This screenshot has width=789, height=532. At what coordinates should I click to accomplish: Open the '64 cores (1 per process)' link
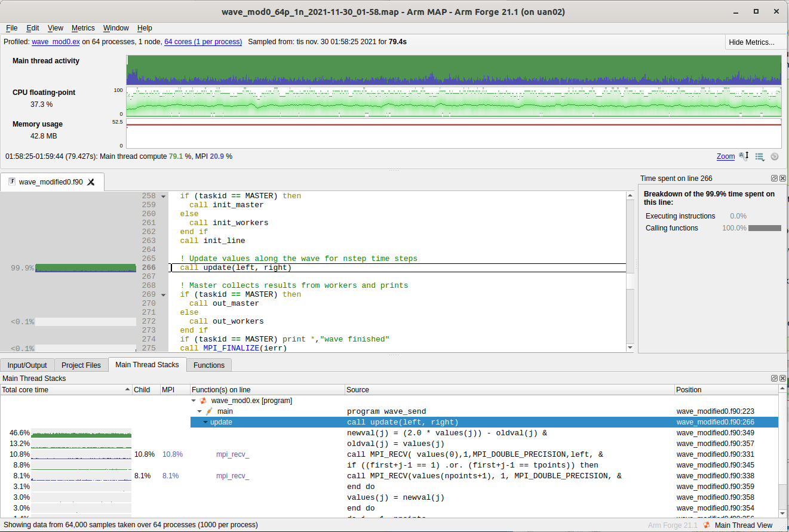203,42
